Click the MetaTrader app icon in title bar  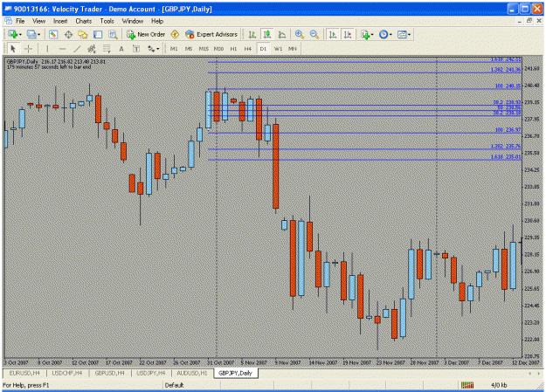pos(8,9)
